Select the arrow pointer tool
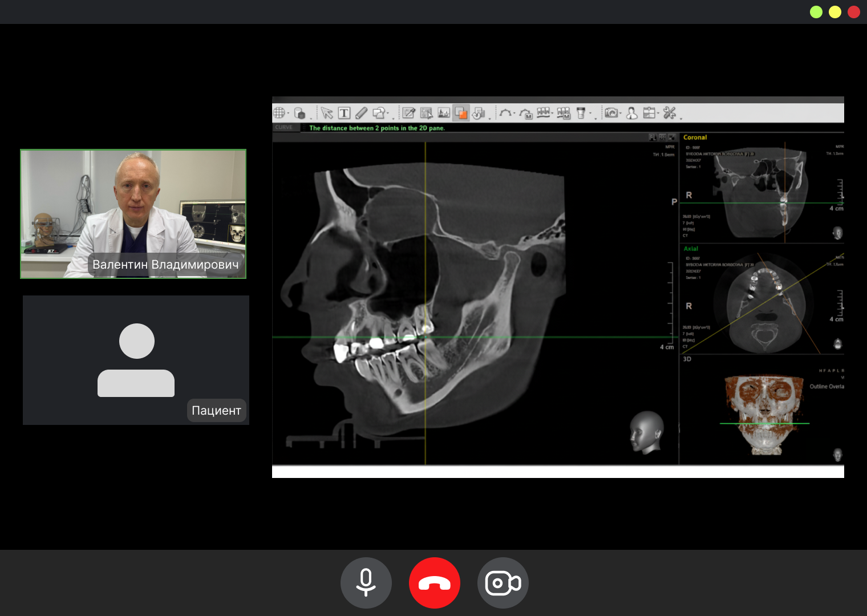The image size is (867, 616). 327,113
